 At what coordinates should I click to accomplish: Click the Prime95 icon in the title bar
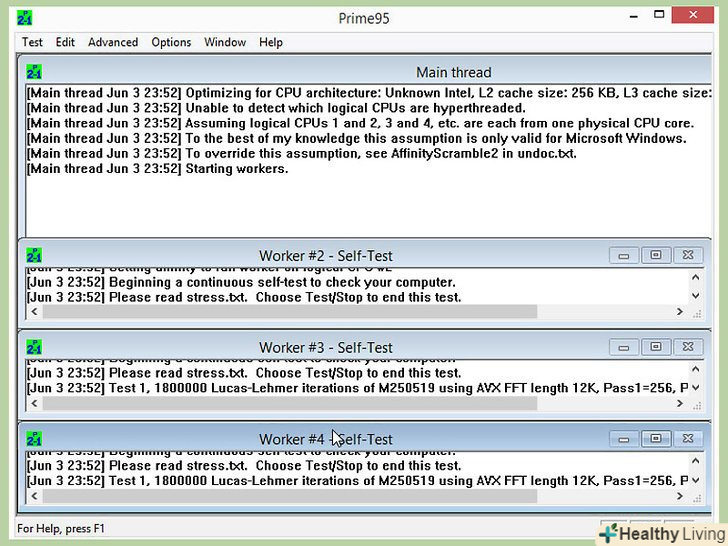pos(26,18)
